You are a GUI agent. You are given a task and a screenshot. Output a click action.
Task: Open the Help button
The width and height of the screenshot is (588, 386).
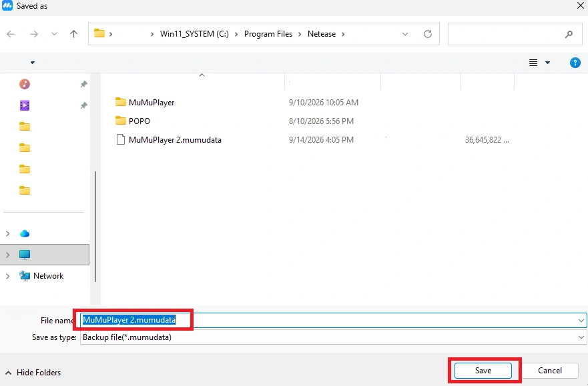click(575, 63)
